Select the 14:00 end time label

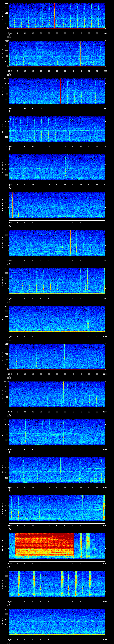(105, 487)
